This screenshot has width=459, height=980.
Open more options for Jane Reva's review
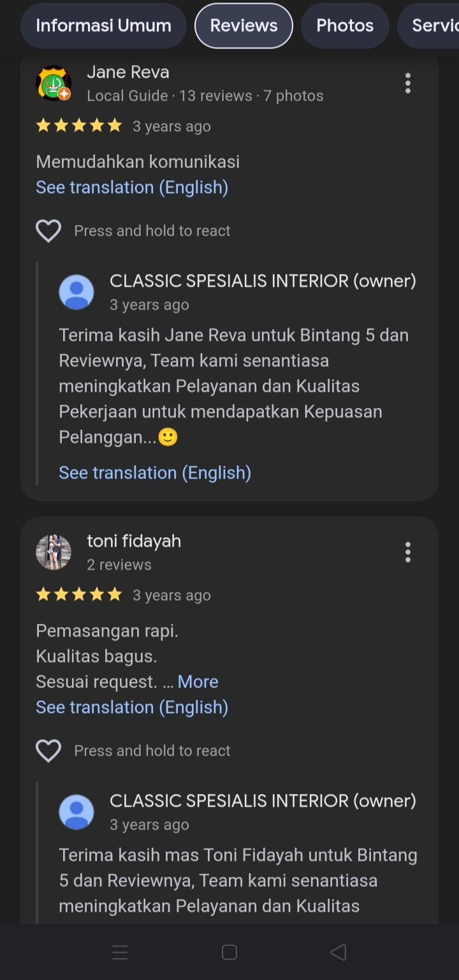coord(408,83)
